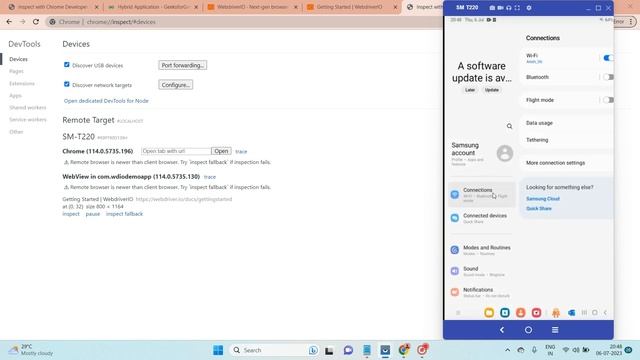Open Chrome from the Windows taskbar

404,350
